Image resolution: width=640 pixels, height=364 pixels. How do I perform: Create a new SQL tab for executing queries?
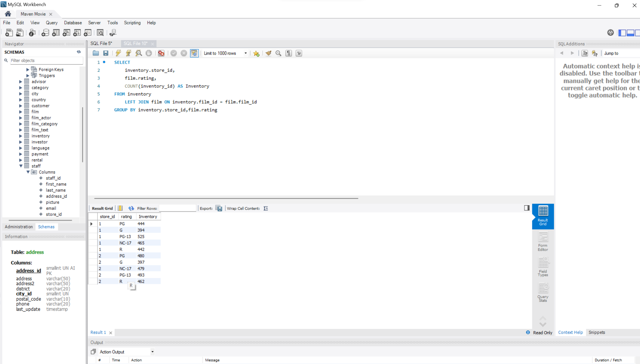point(9,33)
